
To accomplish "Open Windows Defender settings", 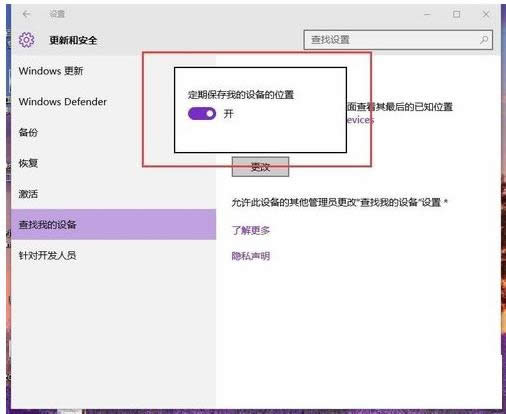I will (63, 101).
